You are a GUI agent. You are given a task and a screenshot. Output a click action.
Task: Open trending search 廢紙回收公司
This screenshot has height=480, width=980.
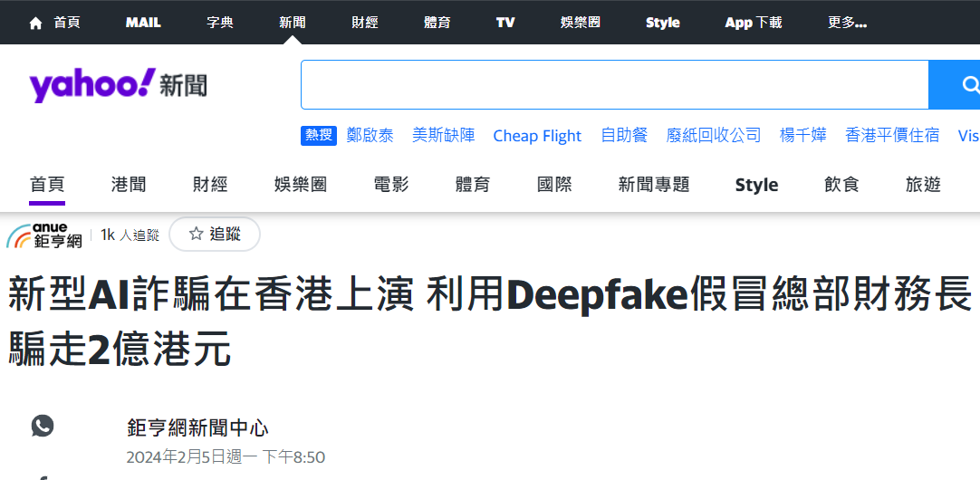coord(713,135)
